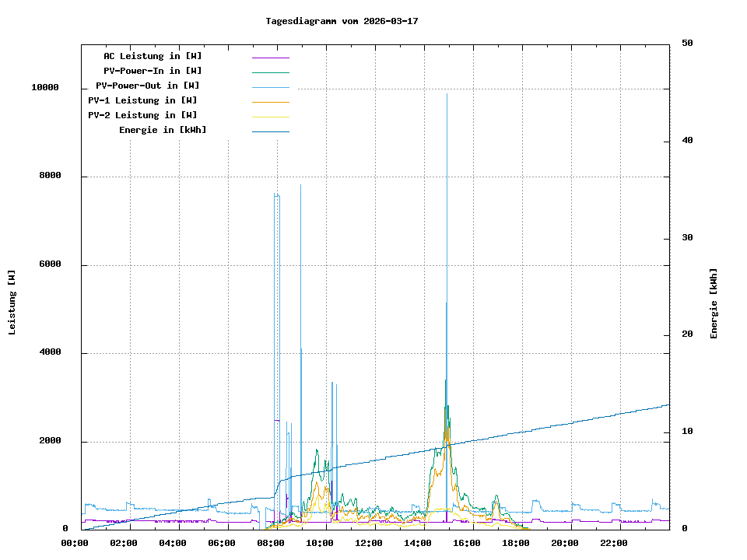Click the Energie [kWh] vertical axis title

(714, 303)
